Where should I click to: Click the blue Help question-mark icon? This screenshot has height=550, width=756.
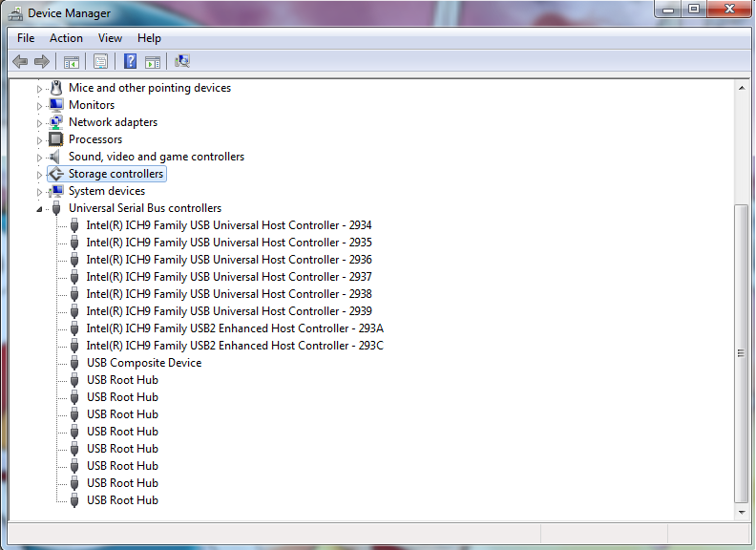tap(130, 61)
